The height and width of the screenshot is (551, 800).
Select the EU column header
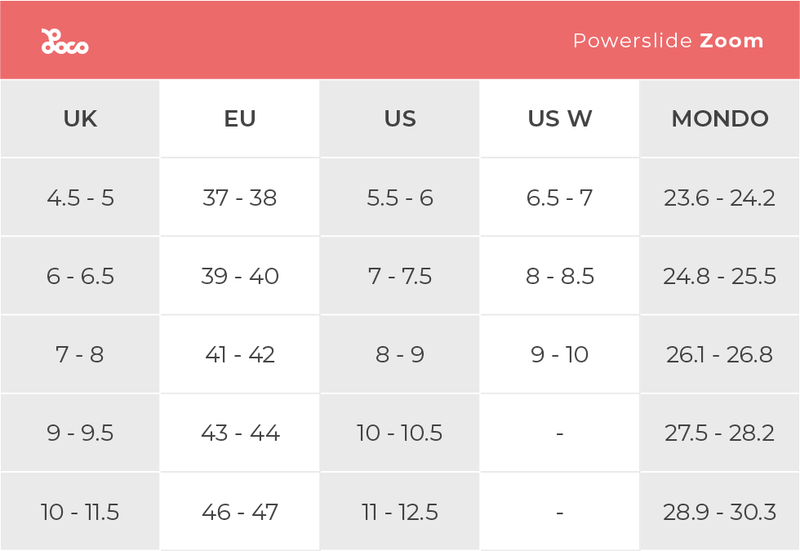point(240,119)
